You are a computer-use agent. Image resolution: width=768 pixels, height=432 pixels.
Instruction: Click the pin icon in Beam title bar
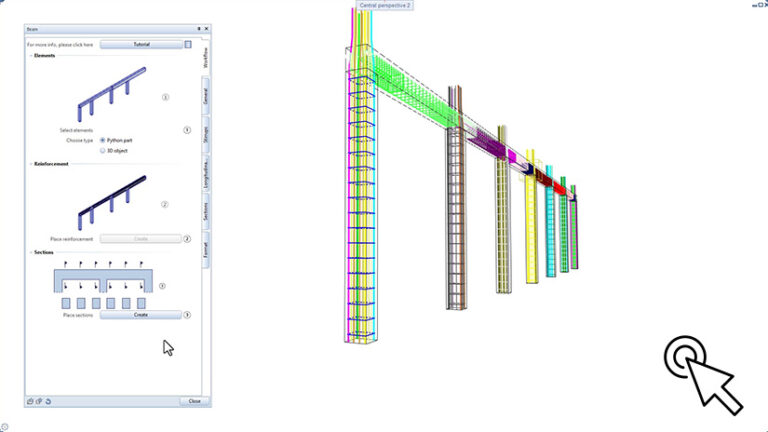click(199, 29)
